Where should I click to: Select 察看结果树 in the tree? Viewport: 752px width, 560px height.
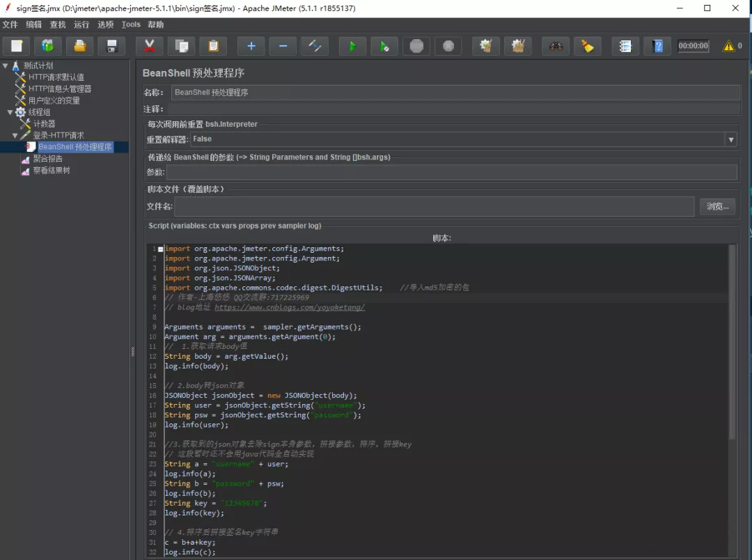point(52,171)
